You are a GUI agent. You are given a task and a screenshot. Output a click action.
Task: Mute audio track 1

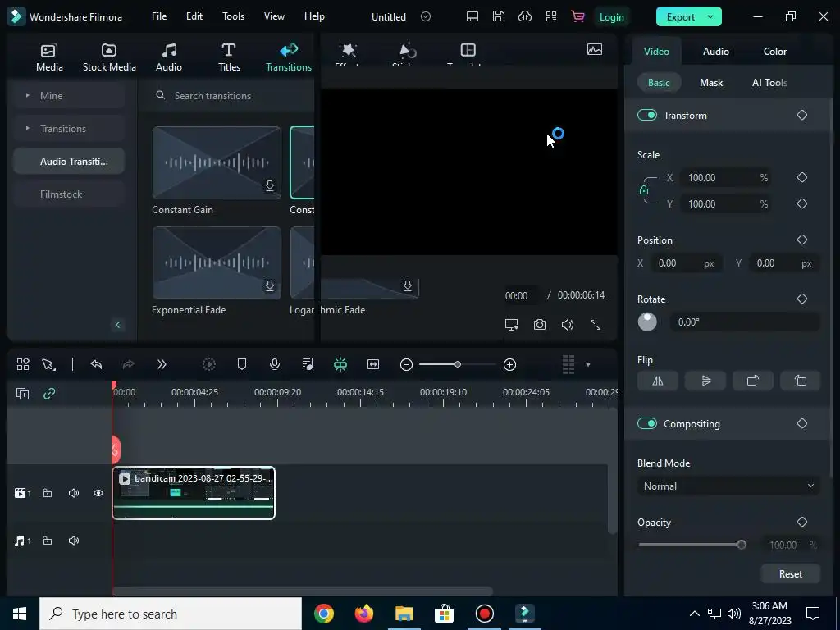pyautogui.click(x=74, y=541)
